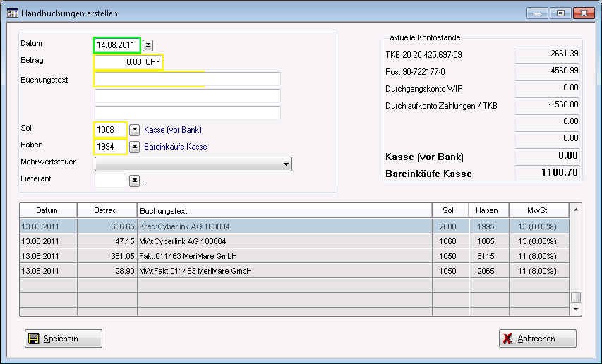Click the Haben account number field
This screenshot has width=602, height=364.
(110, 147)
